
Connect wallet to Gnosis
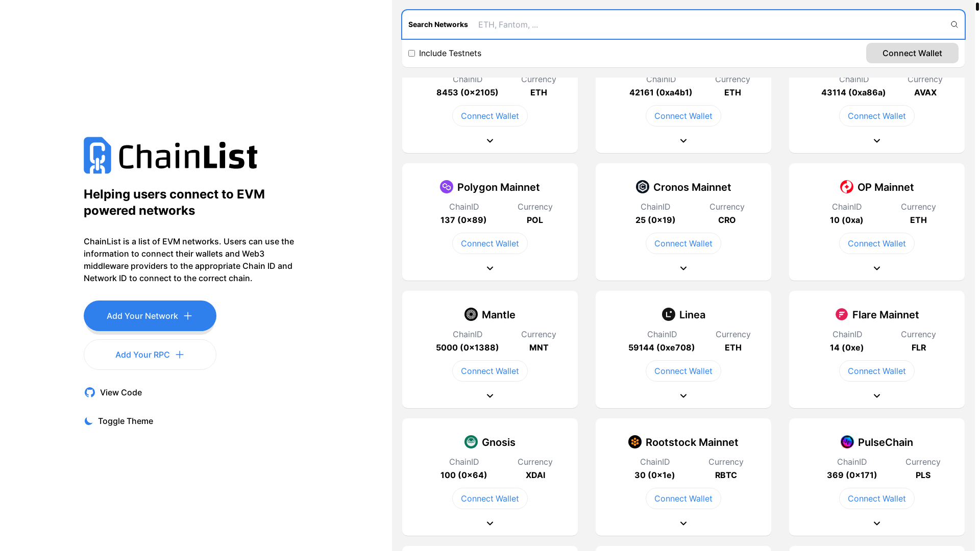[490, 498]
